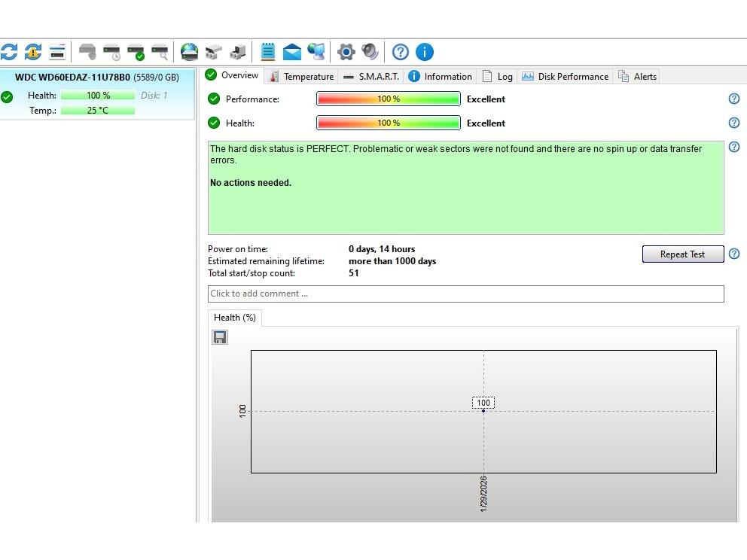
Task: Click the green disk status message box
Action: 466,187
